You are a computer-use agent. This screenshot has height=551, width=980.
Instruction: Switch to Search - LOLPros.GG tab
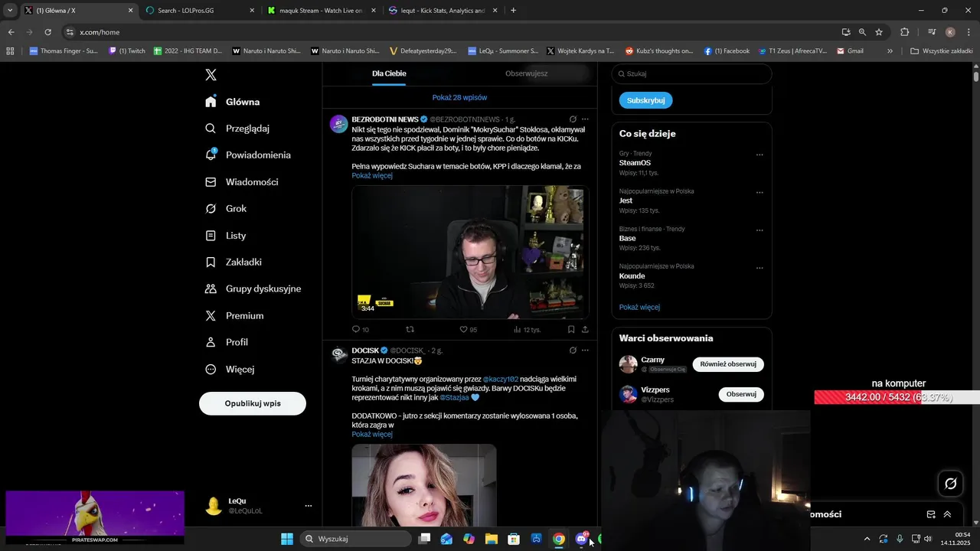tap(201, 11)
